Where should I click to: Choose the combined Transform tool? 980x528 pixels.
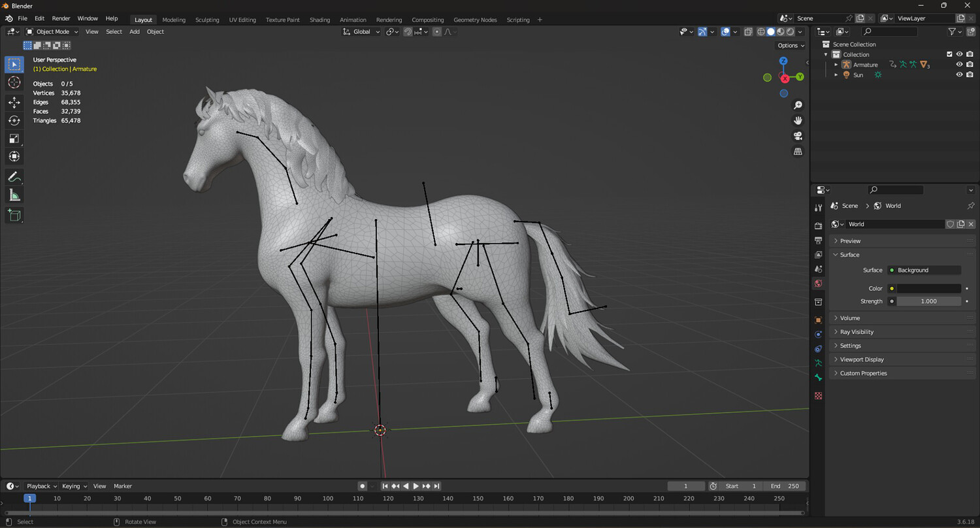point(14,157)
